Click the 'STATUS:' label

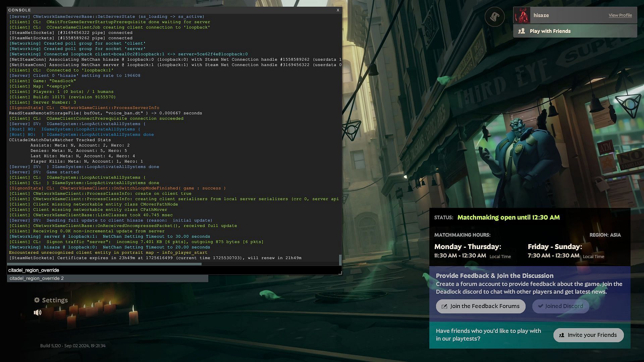pos(443,218)
